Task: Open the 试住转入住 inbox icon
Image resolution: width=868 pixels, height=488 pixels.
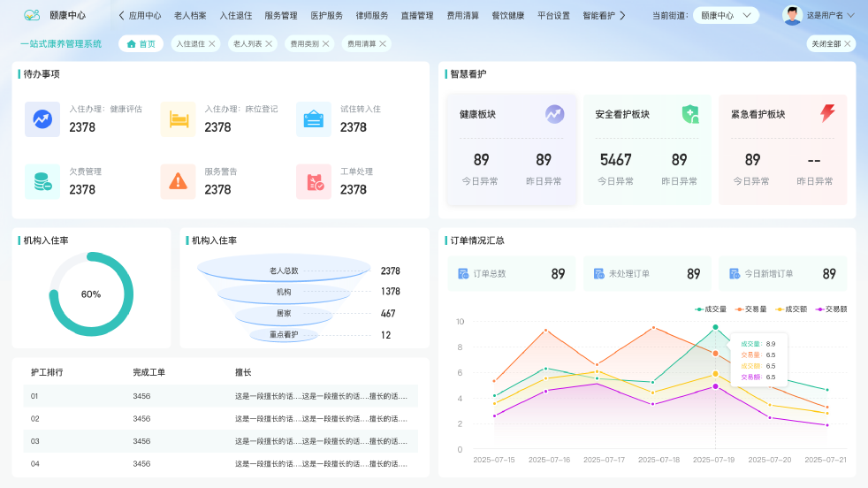Action: 314,119
